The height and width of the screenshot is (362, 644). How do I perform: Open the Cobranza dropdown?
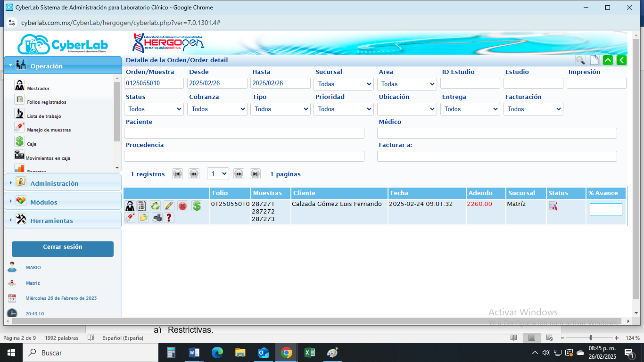coord(217,109)
